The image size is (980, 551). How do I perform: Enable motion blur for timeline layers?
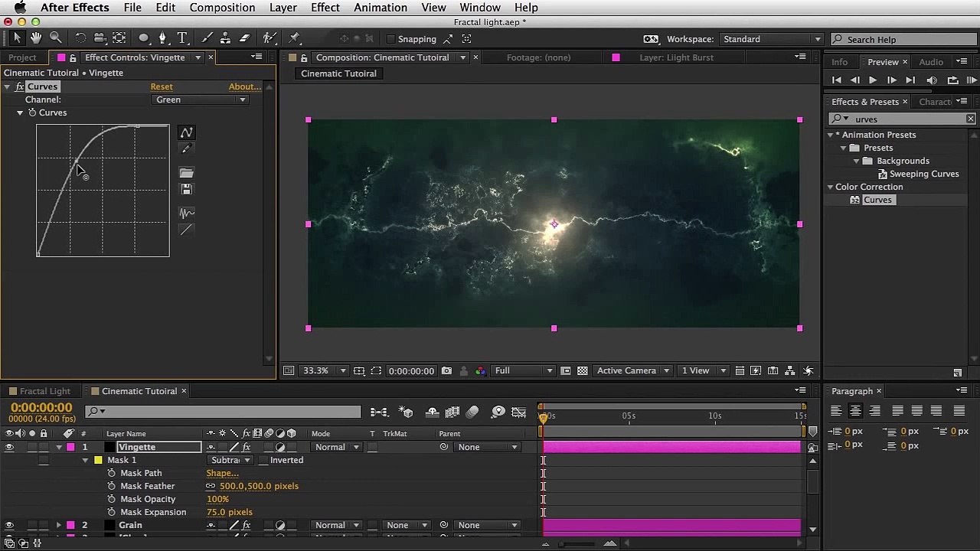(x=472, y=412)
